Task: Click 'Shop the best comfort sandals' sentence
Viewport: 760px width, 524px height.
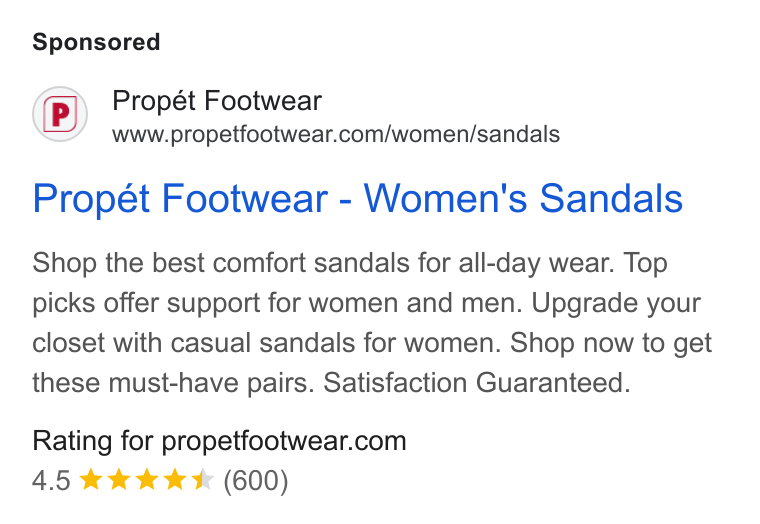Action: click(x=323, y=263)
